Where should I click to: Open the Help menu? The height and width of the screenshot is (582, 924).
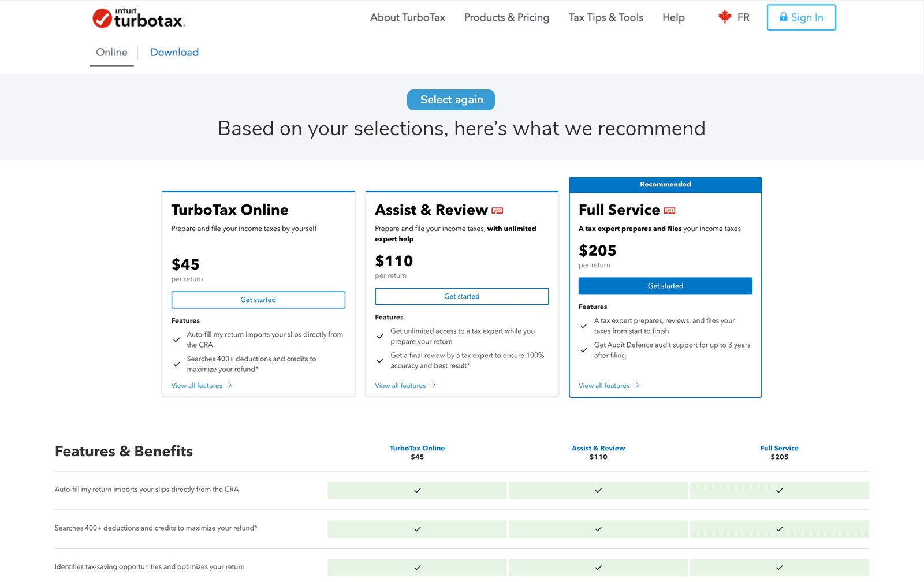pyautogui.click(x=673, y=17)
